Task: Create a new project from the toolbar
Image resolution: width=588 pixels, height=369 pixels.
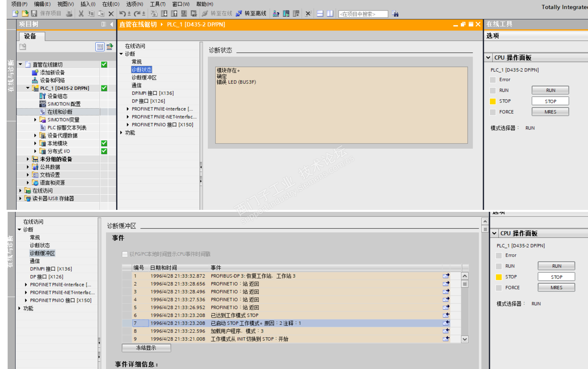Action: [15, 14]
